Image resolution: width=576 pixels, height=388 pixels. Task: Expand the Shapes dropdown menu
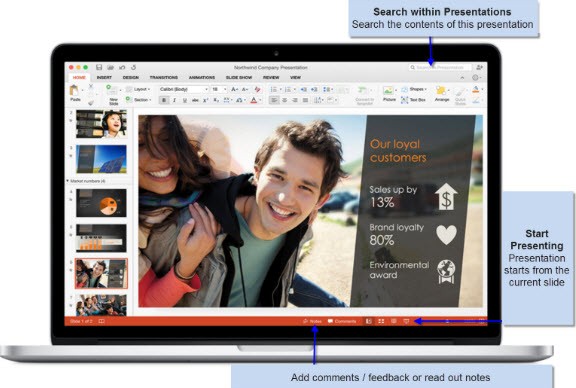(414, 89)
